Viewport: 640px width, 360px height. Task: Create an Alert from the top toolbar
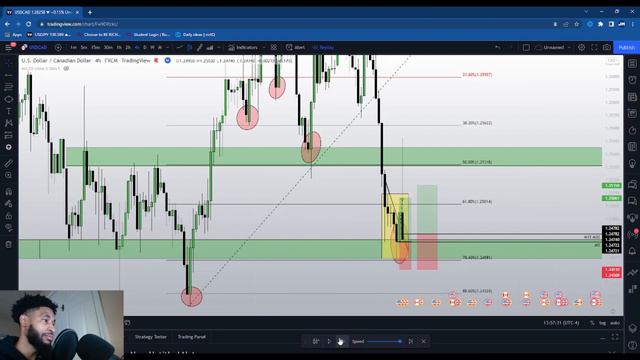295,47
